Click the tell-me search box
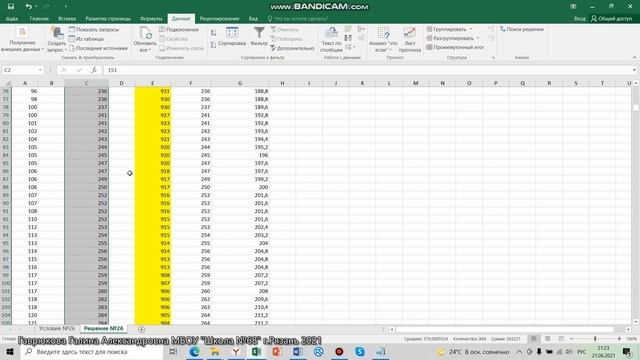 pyautogui.click(x=298, y=19)
